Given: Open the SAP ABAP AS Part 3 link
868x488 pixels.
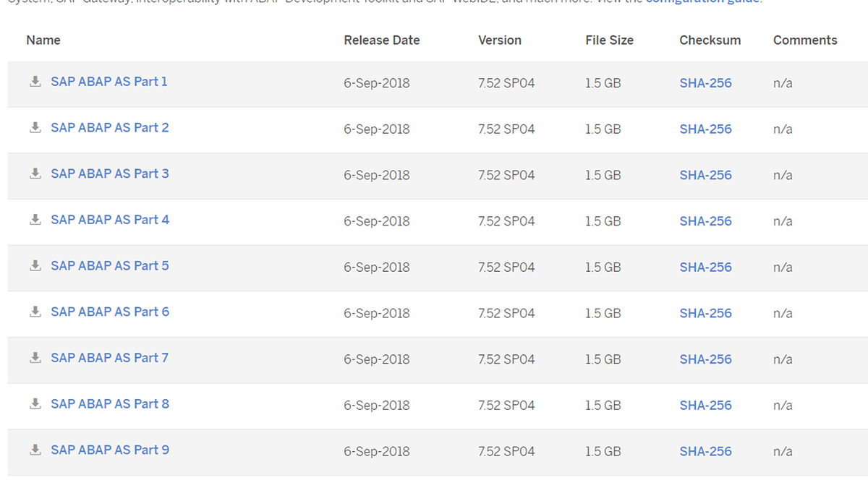Looking at the screenshot, I should coord(109,174).
